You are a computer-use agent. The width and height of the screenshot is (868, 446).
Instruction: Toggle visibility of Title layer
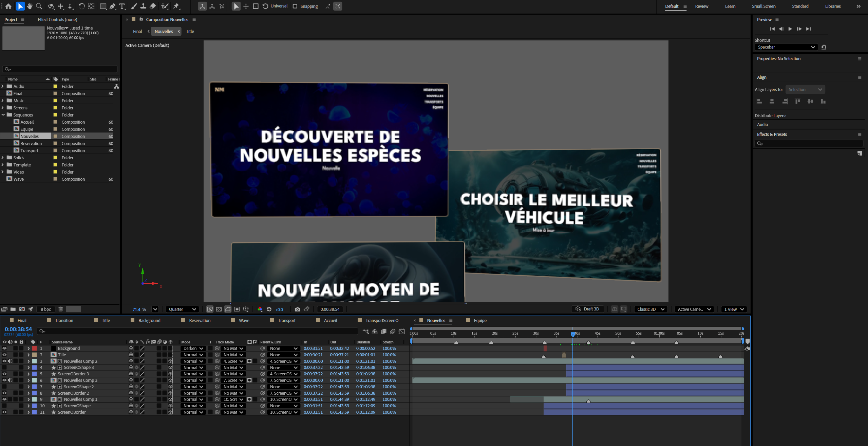tap(4, 355)
